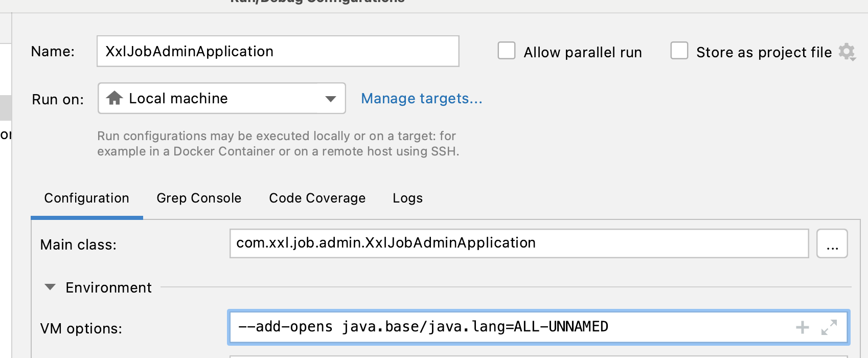Screen dimensions: 868x358
Task: Click the Local machine combo box text
Action: tap(178, 98)
